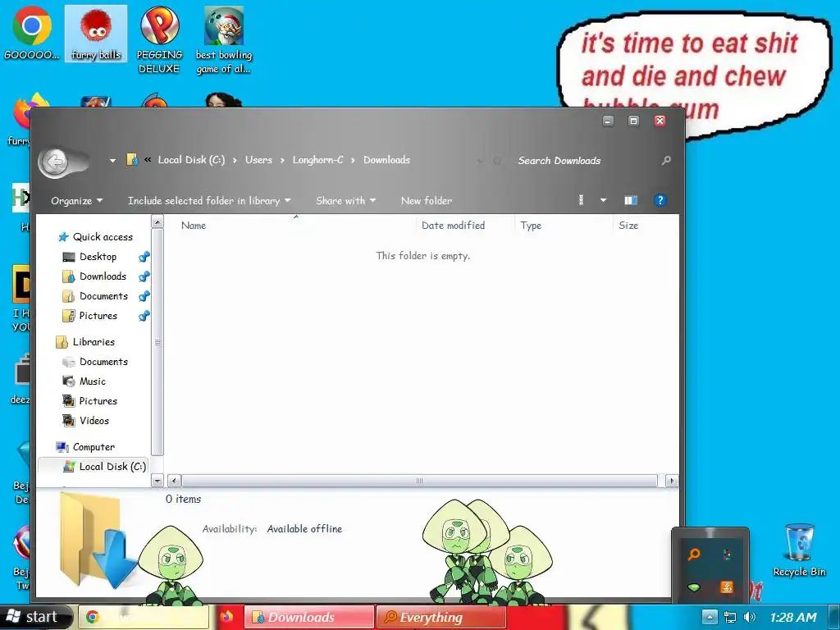Click the Firefox taskbar icon
The image size is (840, 630).
(x=227, y=617)
